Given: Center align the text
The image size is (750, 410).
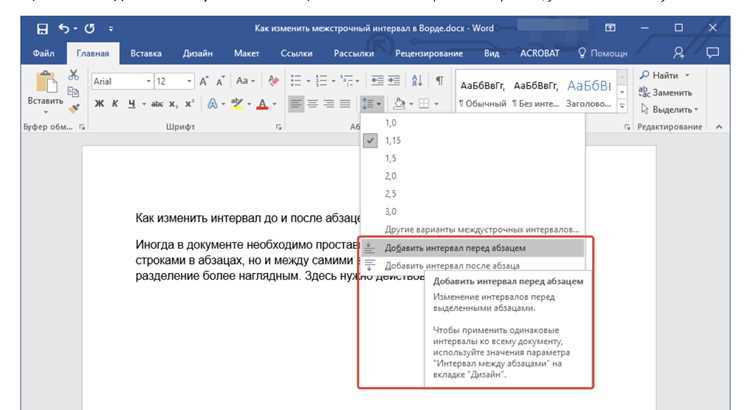Looking at the screenshot, I should point(312,104).
